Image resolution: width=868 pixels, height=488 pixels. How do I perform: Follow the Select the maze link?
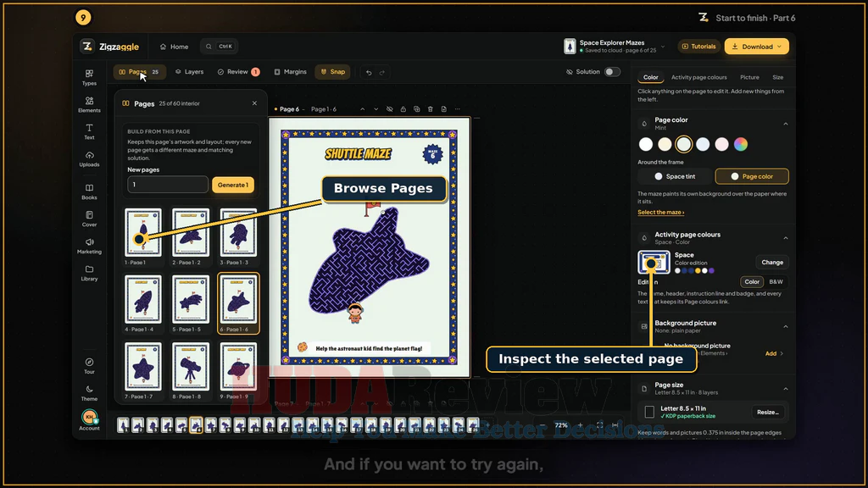[x=660, y=213]
